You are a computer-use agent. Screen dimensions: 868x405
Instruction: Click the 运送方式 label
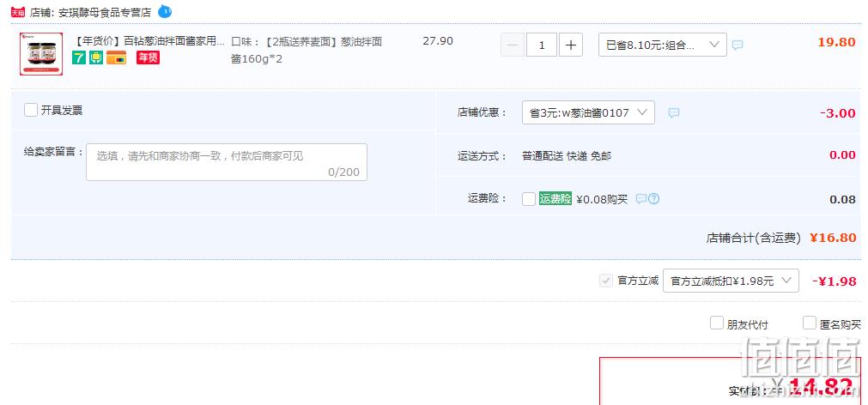pyautogui.click(x=482, y=156)
